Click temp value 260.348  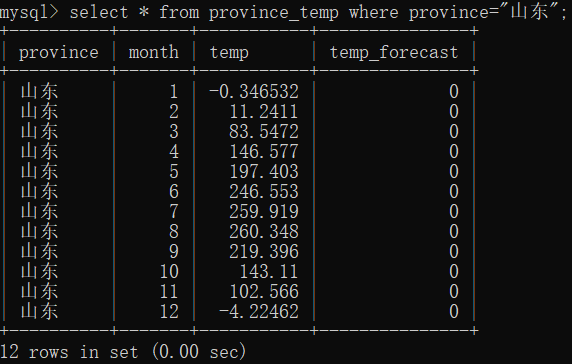[x=264, y=232]
